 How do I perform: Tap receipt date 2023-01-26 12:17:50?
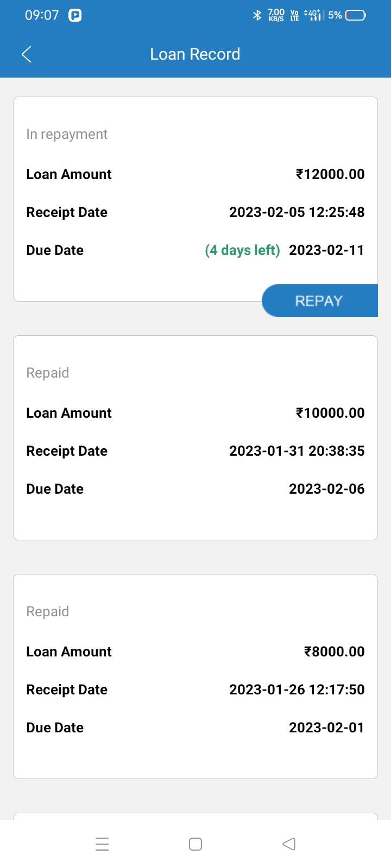coord(297,690)
